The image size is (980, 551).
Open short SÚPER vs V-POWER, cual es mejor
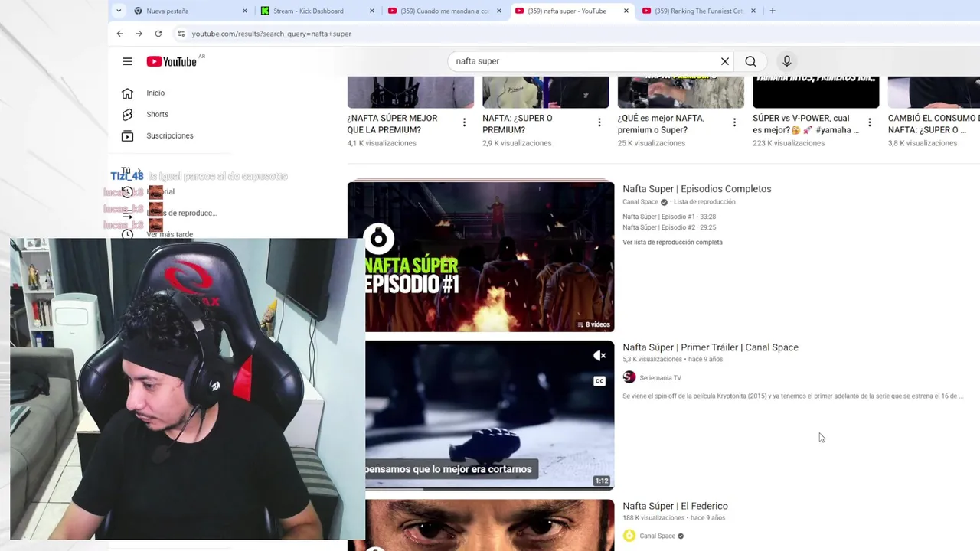(x=805, y=124)
